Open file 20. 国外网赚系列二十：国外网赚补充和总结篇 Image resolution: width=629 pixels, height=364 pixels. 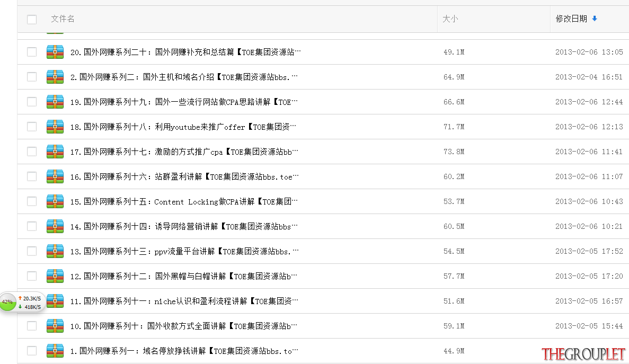(185, 52)
